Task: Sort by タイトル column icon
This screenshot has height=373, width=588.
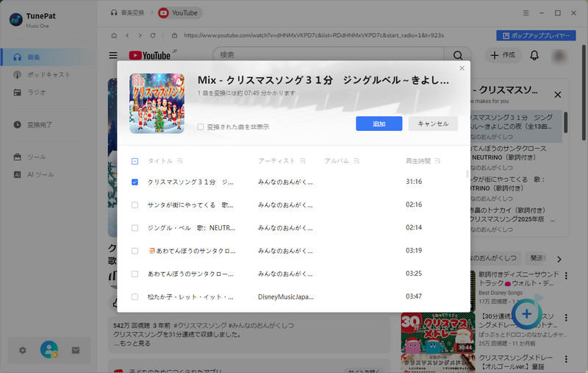Action: coord(179,160)
